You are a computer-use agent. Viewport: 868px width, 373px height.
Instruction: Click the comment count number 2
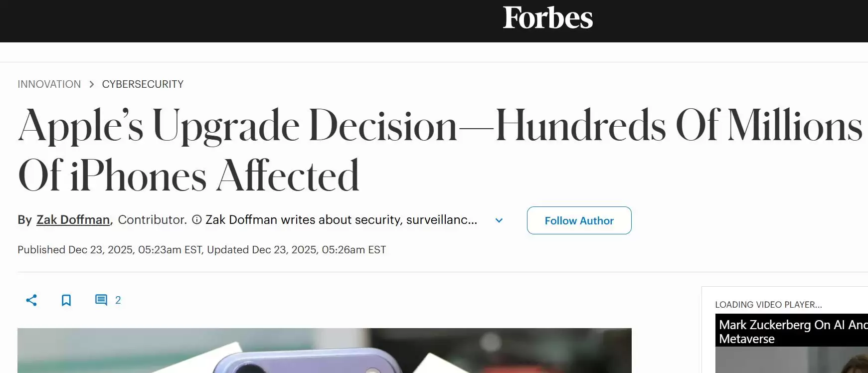point(118,300)
